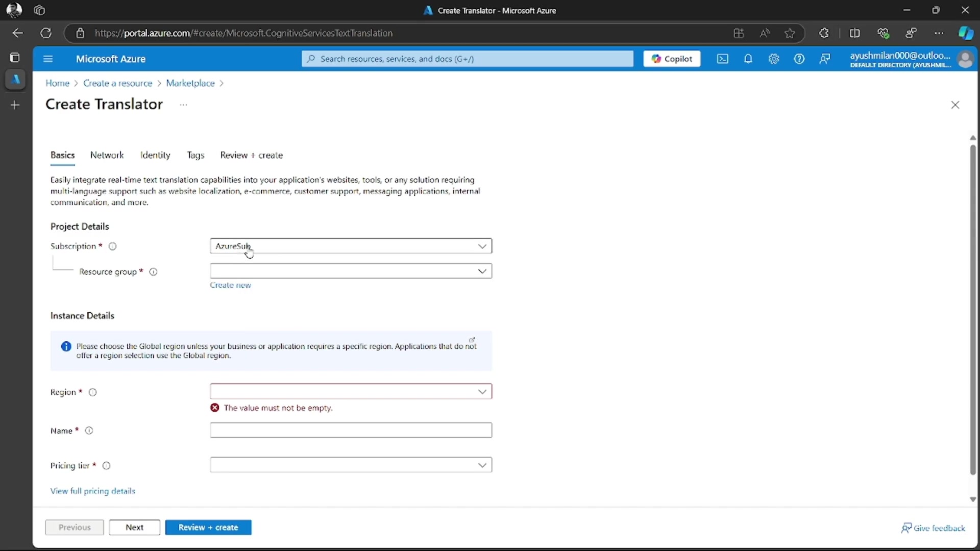Open the Feedback icon in top bar
This screenshot has height=551, width=980.
pos(825,59)
